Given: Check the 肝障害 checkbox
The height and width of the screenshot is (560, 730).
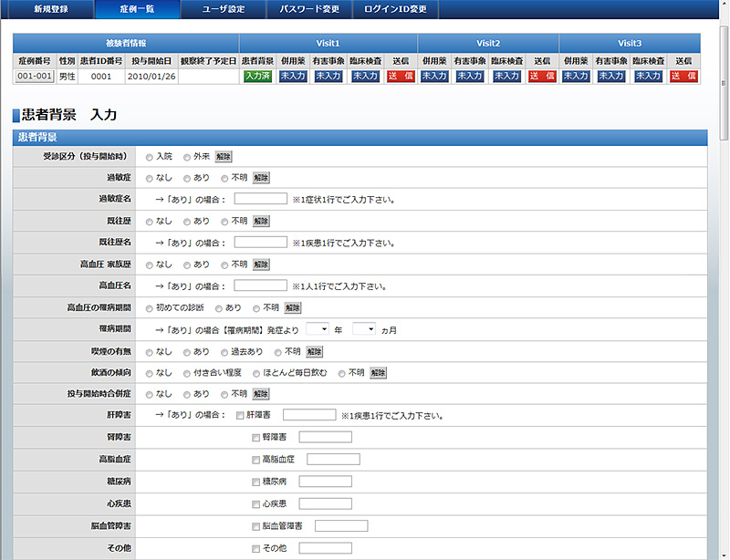Looking at the screenshot, I should pos(240,416).
